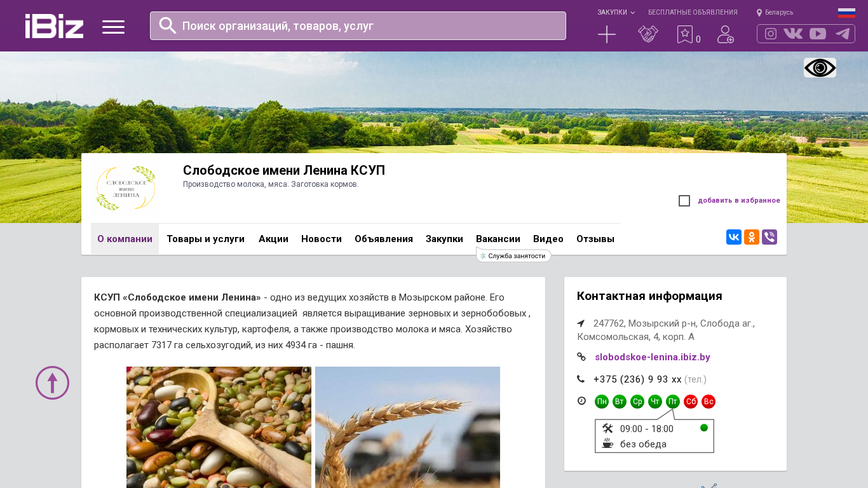View the Вакансии tab
Viewport: 868px width, 488px height.
coord(498,239)
